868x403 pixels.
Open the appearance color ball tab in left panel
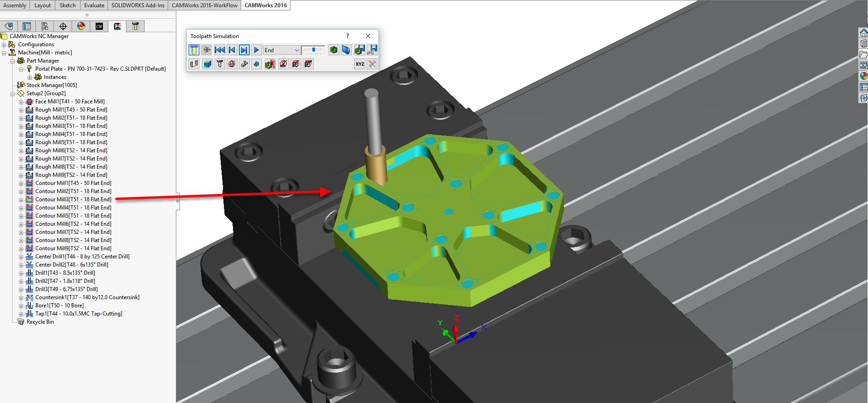tap(81, 26)
